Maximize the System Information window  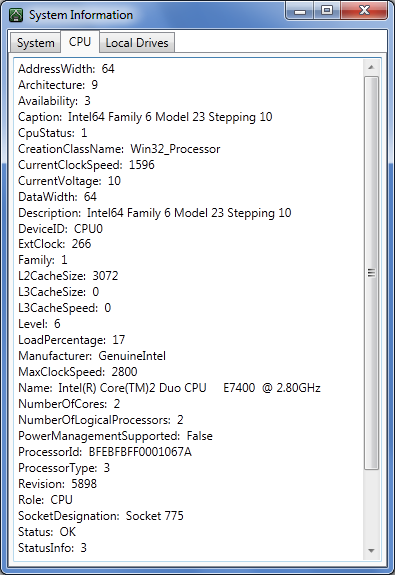327,11
